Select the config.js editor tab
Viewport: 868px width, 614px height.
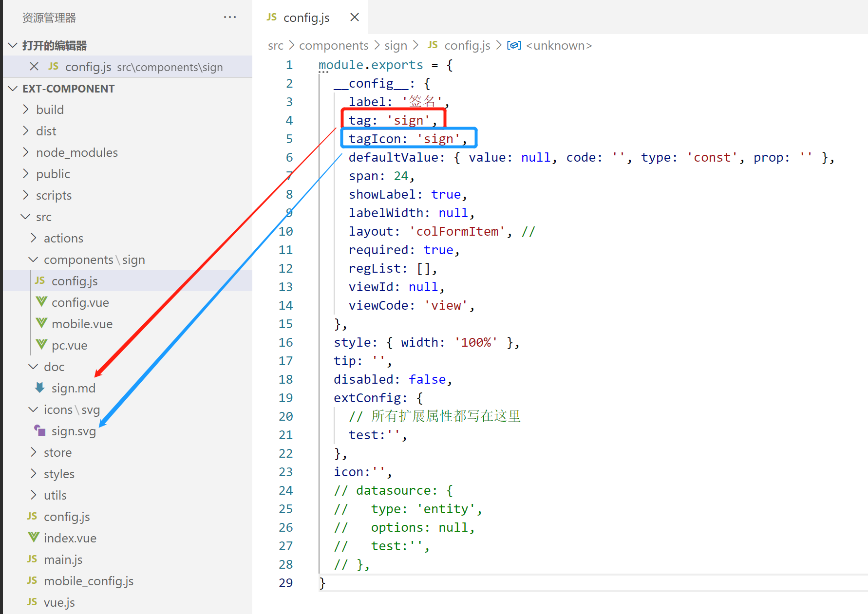click(x=306, y=18)
